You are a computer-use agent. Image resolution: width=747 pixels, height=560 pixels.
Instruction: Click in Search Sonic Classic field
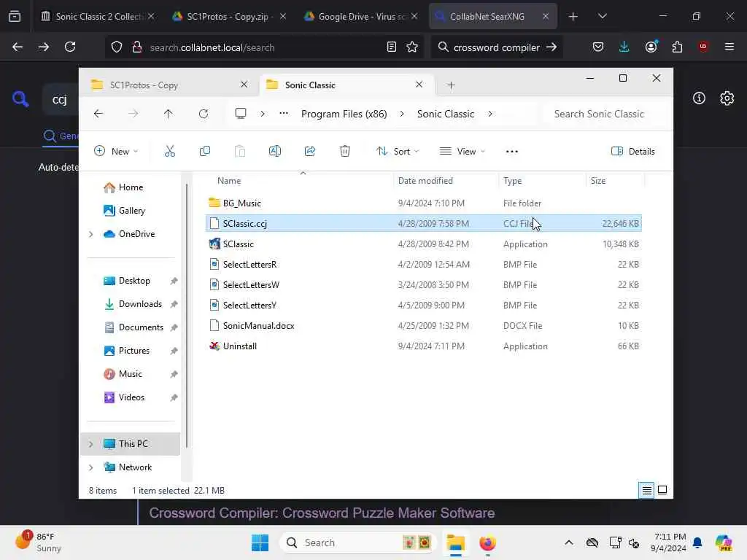click(604, 114)
